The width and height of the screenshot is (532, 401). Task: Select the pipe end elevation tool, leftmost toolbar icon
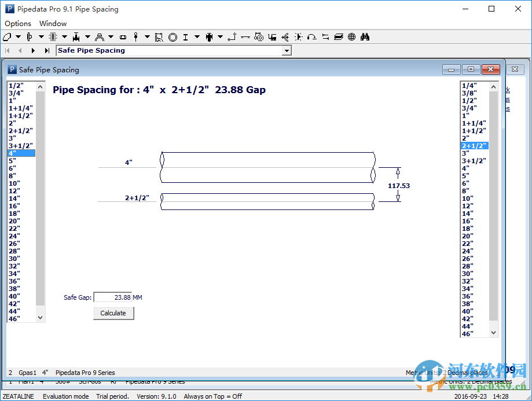(8, 36)
